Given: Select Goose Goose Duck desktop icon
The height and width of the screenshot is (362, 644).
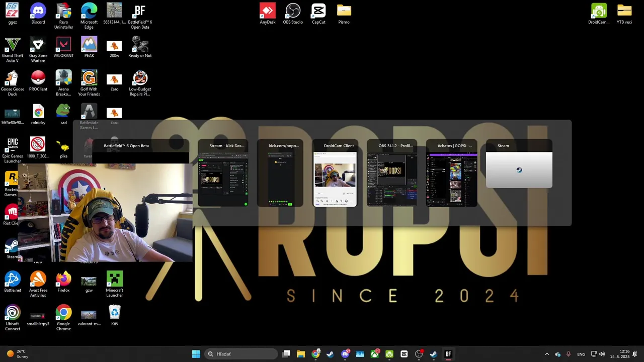Looking at the screenshot, I should point(13,83).
